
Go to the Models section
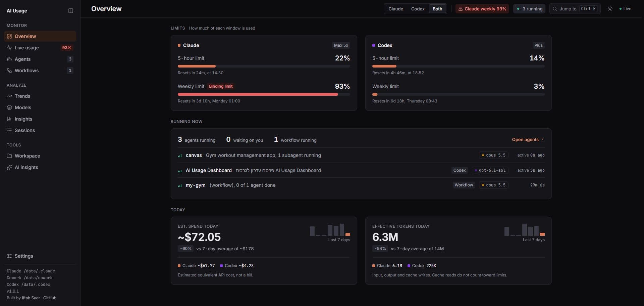point(40,107)
